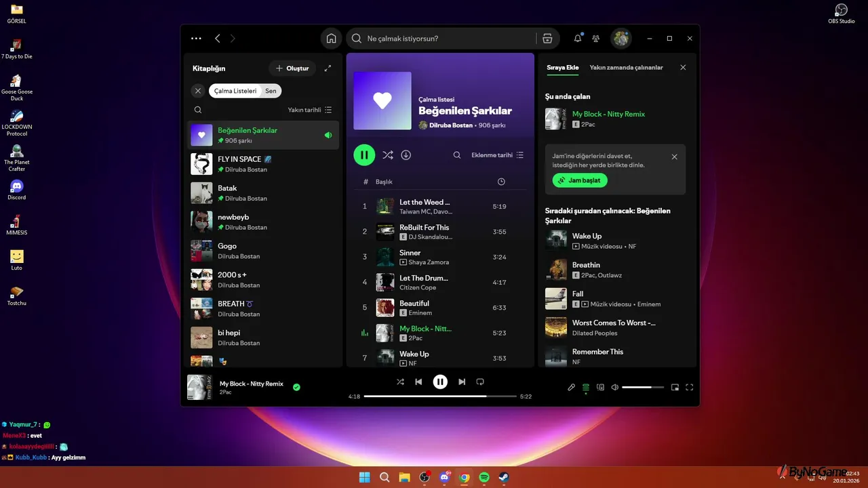Open the Friend Activity icon
Screen dimensions: 868x488
pyautogui.click(x=596, y=39)
